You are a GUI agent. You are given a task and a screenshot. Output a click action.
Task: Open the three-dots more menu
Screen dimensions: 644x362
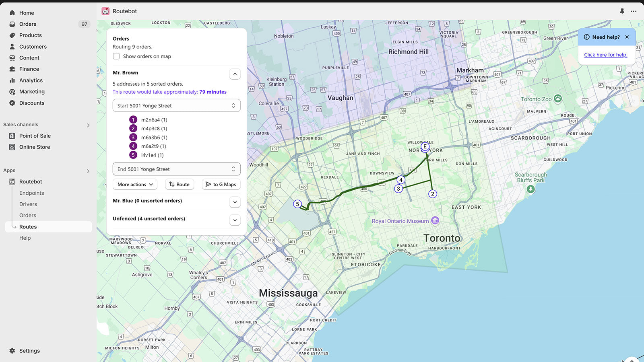click(634, 11)
